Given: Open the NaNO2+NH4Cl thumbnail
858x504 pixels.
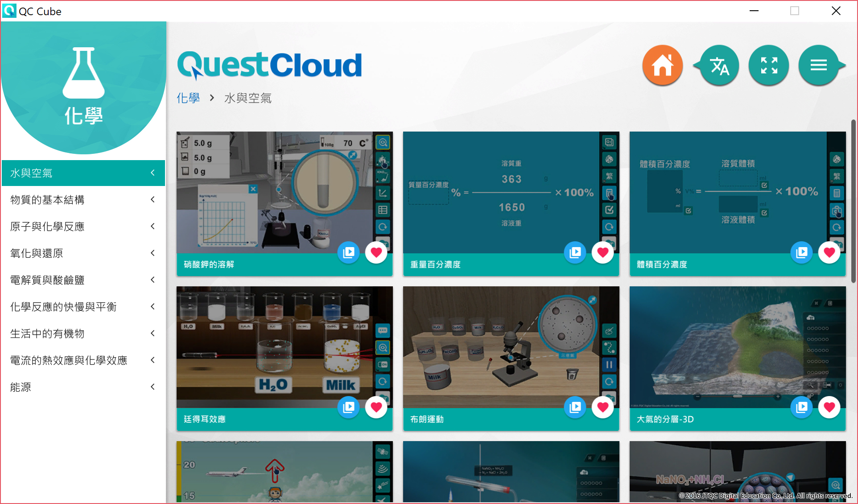Looking at the screenshot, I should pyautogui.click(x=738, y=471).
